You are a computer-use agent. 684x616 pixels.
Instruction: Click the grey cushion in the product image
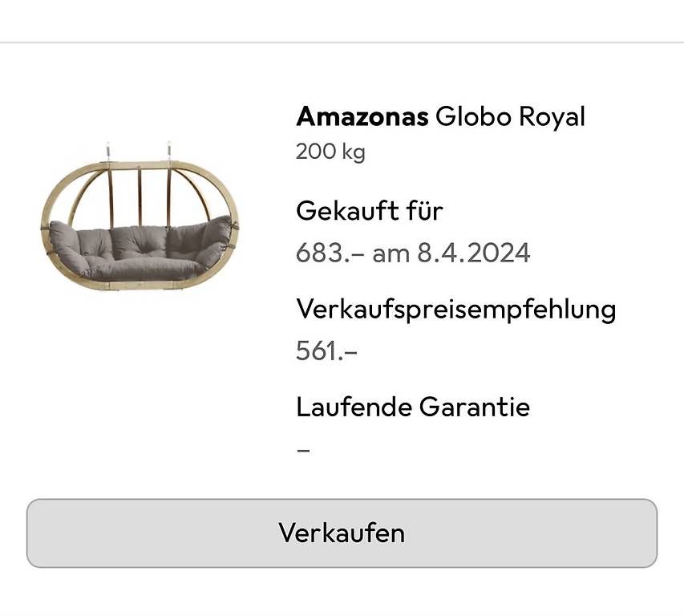coord(140,249)
